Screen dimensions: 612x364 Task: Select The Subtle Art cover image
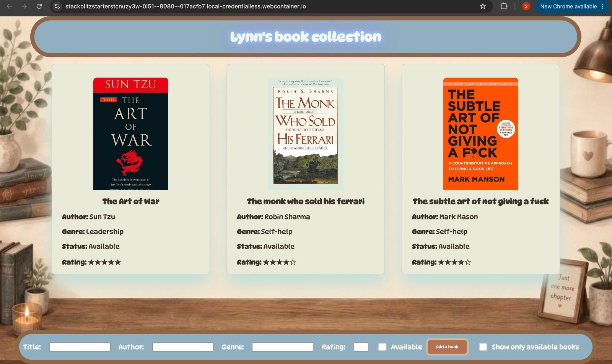pyautogui.click(x=481, y=134)
